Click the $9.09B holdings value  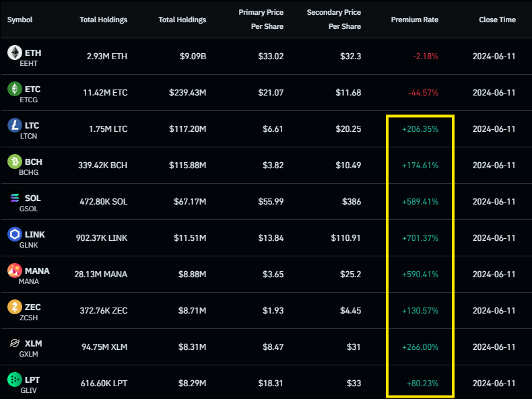[x=193, y=57]
